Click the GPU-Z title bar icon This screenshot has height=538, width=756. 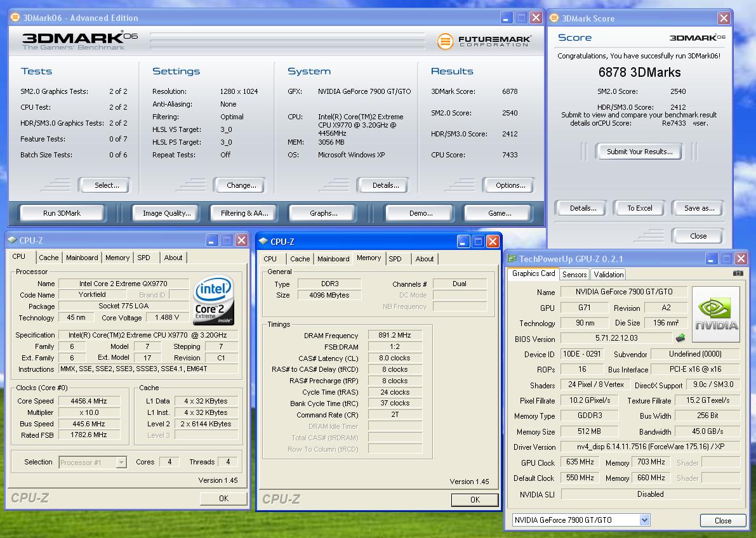pos(512,259)
